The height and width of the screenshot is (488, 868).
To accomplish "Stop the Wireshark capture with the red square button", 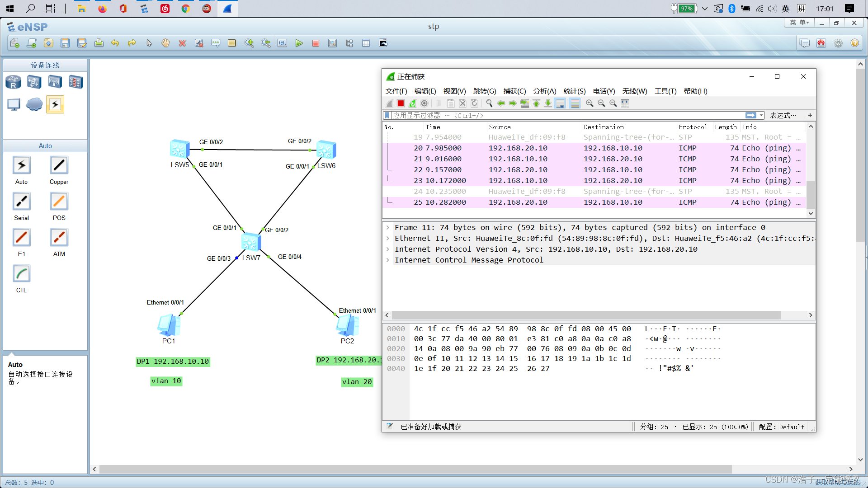I will [401, 103].
